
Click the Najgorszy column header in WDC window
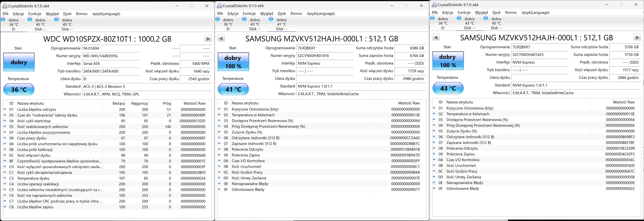pos(137,103)
